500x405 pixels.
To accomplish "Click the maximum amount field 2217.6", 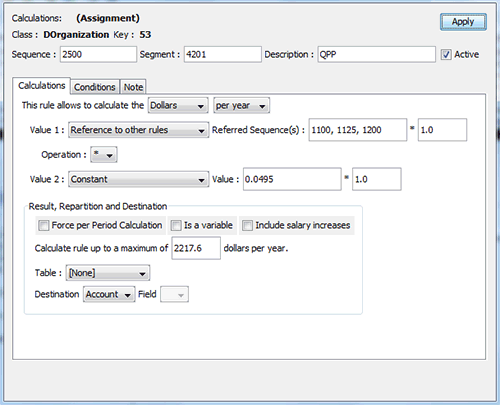I will click(x=196, y=248).
